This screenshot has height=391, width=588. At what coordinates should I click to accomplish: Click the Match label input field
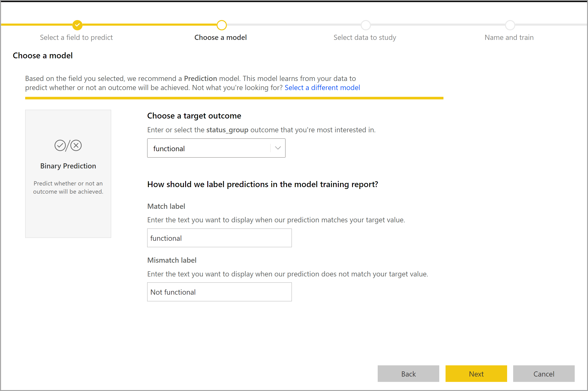[220, 238]
